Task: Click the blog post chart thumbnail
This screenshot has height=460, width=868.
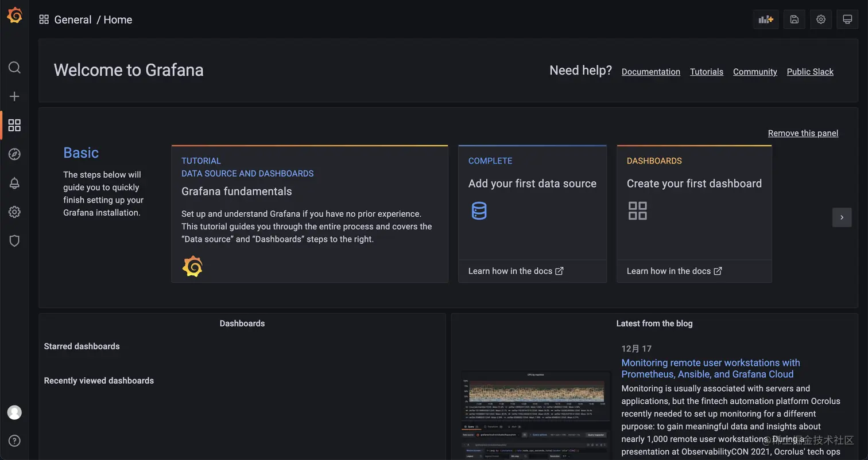Action: pos(536,414)
